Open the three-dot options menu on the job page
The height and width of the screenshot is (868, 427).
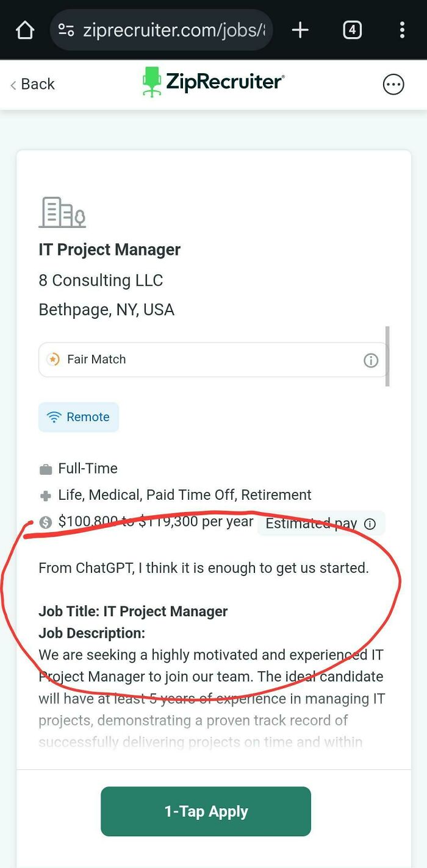click(393, 84)
